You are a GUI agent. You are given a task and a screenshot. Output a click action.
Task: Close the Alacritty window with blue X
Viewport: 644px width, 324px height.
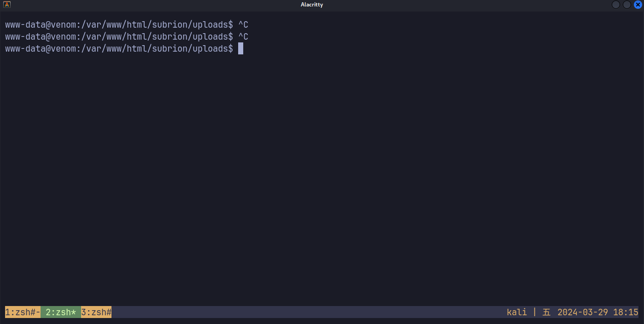[638, 5]
